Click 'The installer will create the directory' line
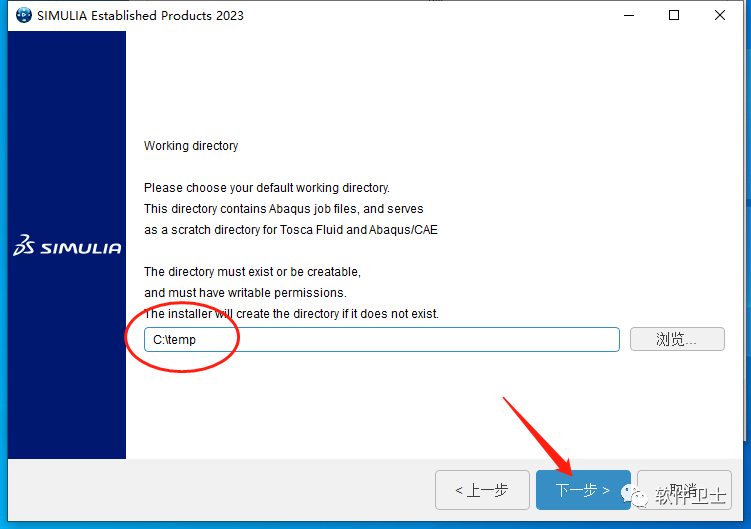Image resolution: width=751 pixels, height=529 pixels. click(291, 314)
